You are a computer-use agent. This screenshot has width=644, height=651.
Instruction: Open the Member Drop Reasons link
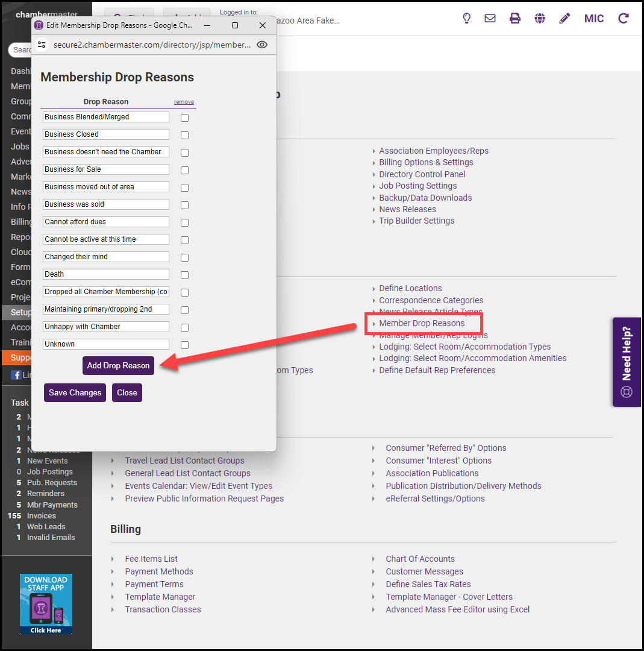[422, 323]
